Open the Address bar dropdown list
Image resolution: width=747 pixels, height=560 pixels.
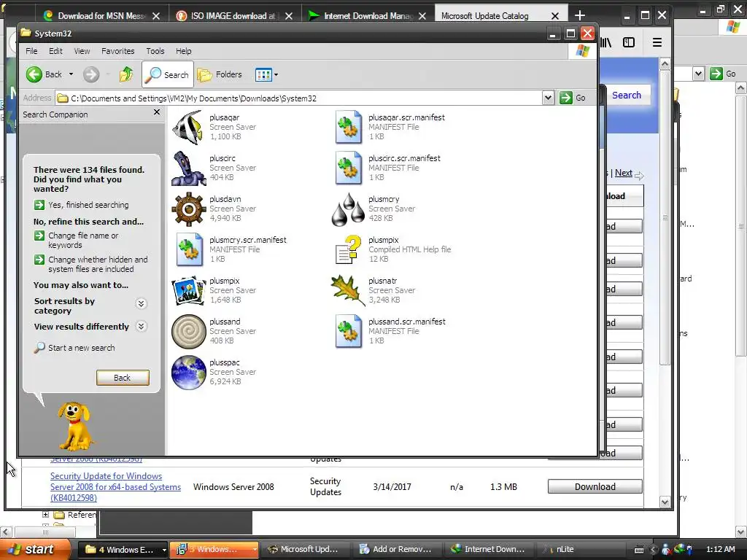coord(548,98)
